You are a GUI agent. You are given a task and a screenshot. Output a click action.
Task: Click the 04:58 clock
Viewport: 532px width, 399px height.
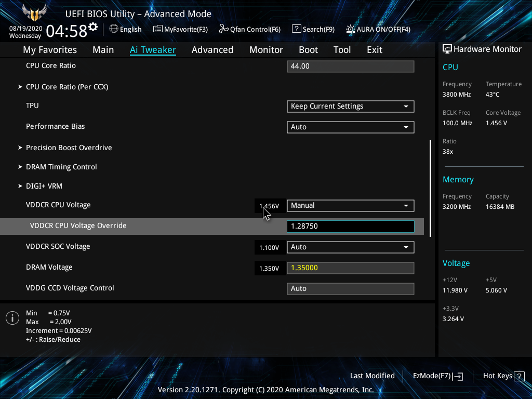(66, 31)
